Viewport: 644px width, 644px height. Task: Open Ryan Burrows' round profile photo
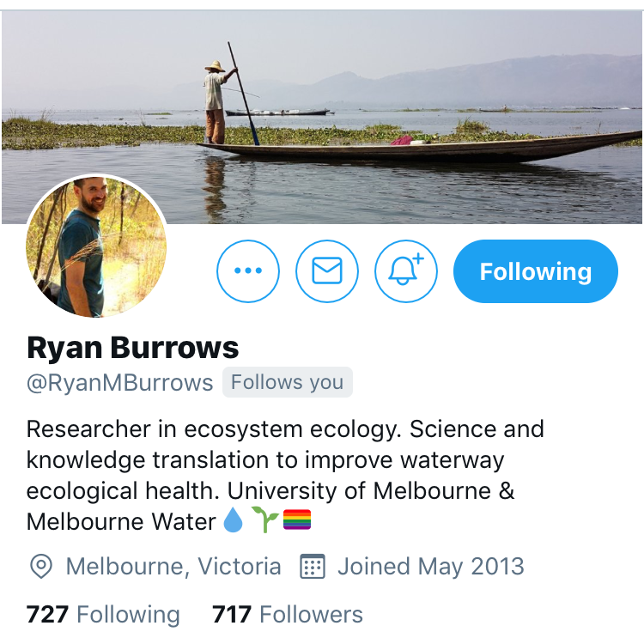tap(96, 246)
